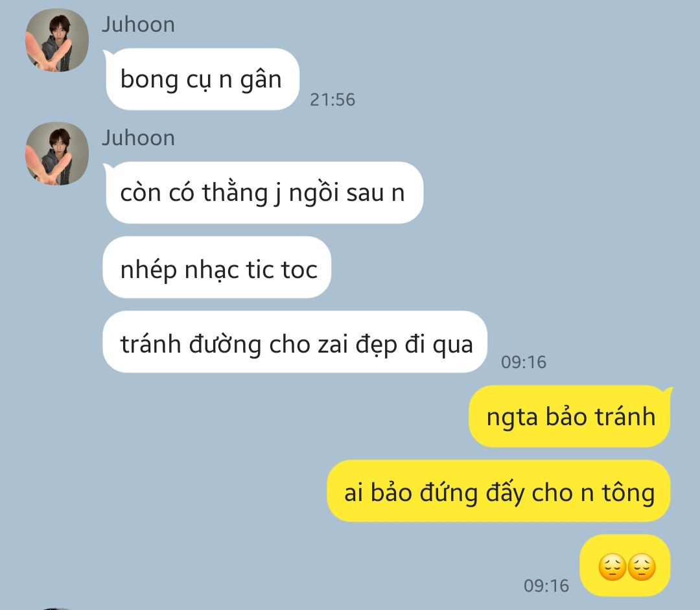Click the 09:16 timestamp beside the white bubble
Viewport: 700px width, 610px height.
pyautogui.click(x=524, y=362)
